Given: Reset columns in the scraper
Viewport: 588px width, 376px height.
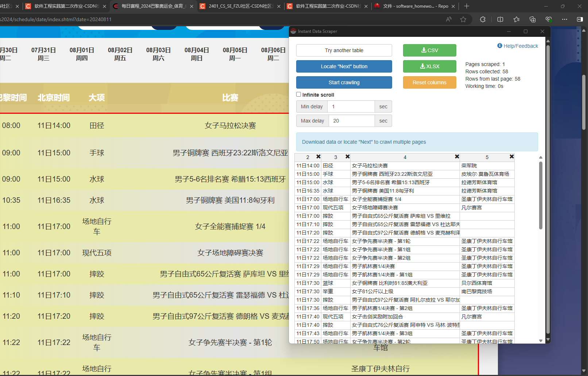Looking at the screenshot, I should 429,82.
